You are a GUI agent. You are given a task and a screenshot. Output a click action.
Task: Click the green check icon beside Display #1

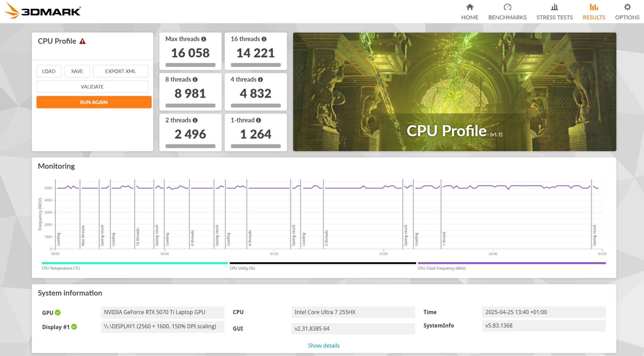point(74,327)
